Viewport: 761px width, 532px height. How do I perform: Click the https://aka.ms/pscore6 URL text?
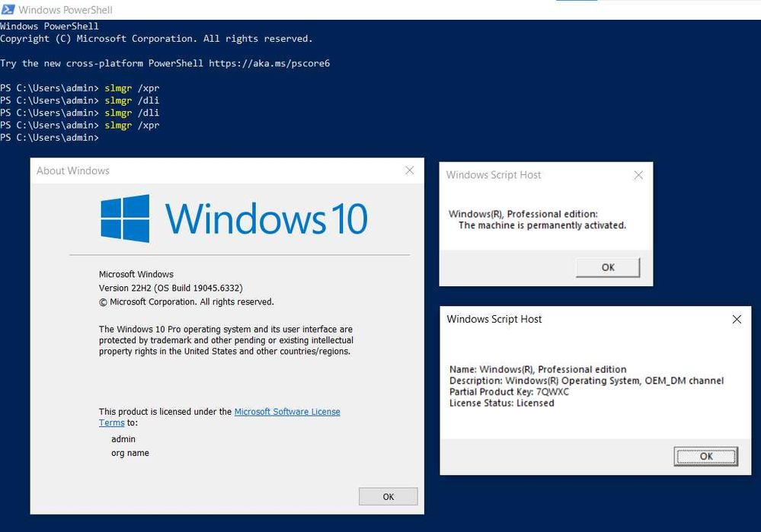[270, 63]
